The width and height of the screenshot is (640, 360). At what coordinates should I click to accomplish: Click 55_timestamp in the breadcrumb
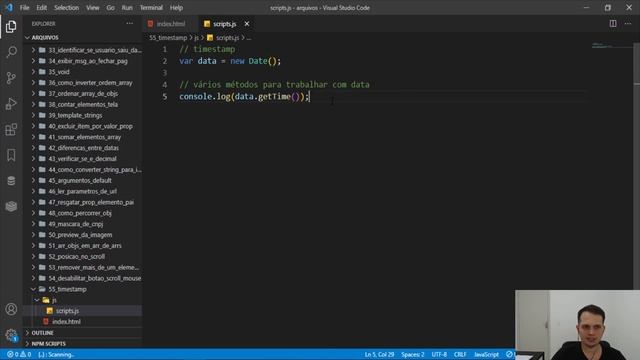(168, 38)
